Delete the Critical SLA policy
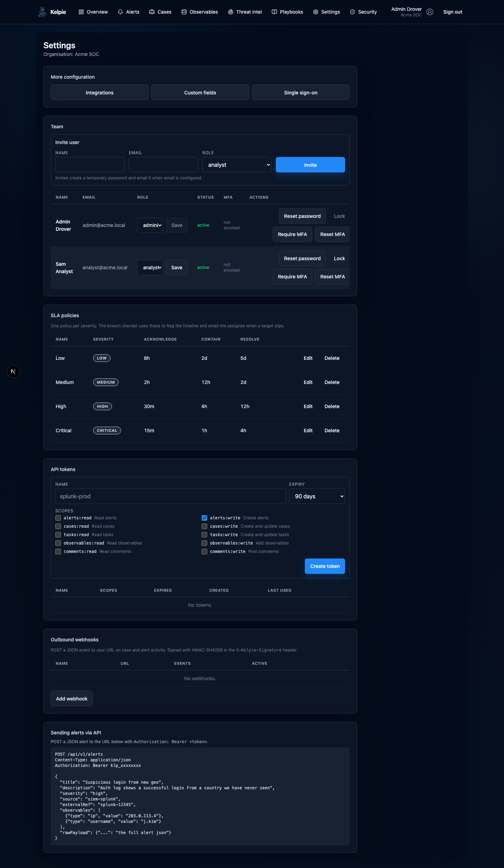The width and height of the screenshot is (504, 868). (332, 431)
